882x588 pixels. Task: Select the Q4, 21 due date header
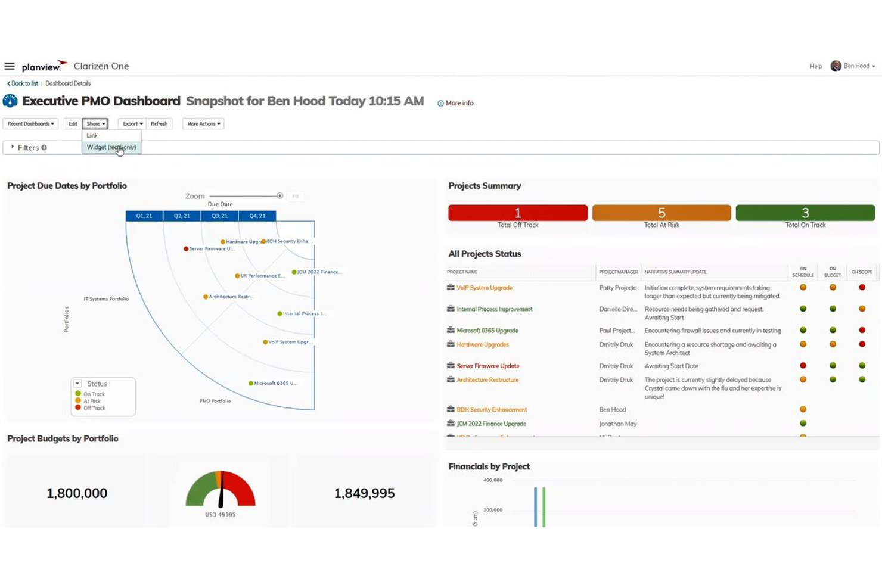point(257,216)
